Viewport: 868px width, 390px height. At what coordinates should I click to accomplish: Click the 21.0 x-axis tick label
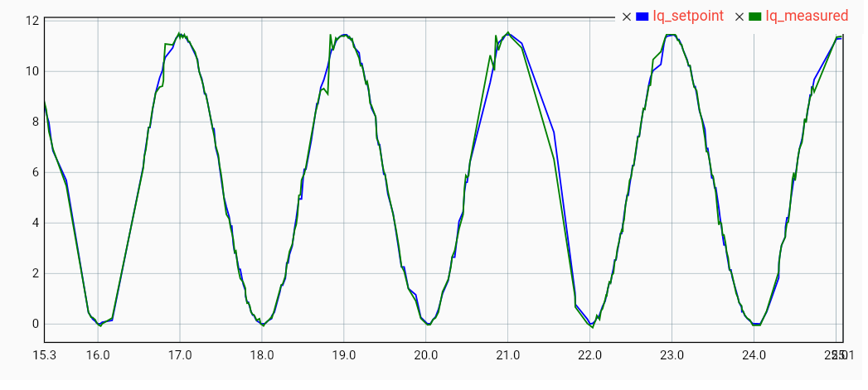508,354
